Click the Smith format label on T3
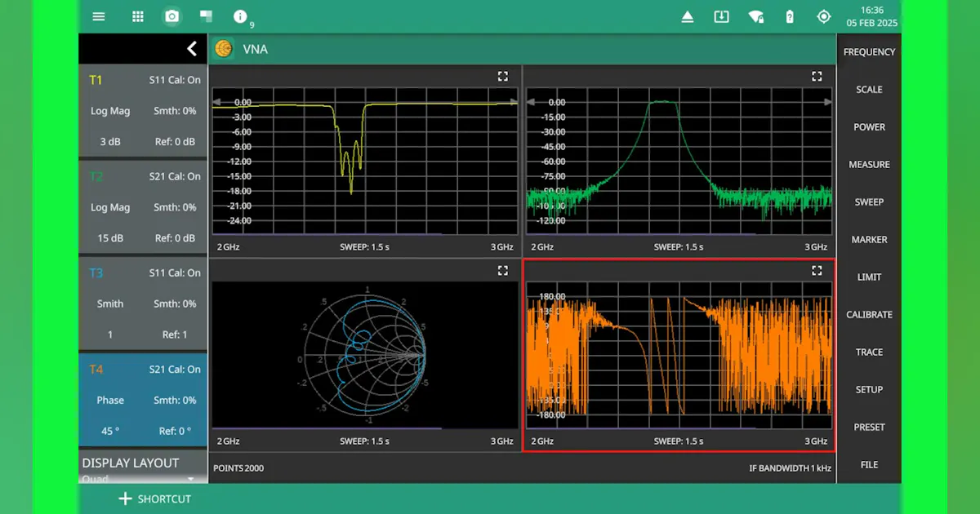Image resolution: width=980 pixels, height=514 pixels. (110, 304)
